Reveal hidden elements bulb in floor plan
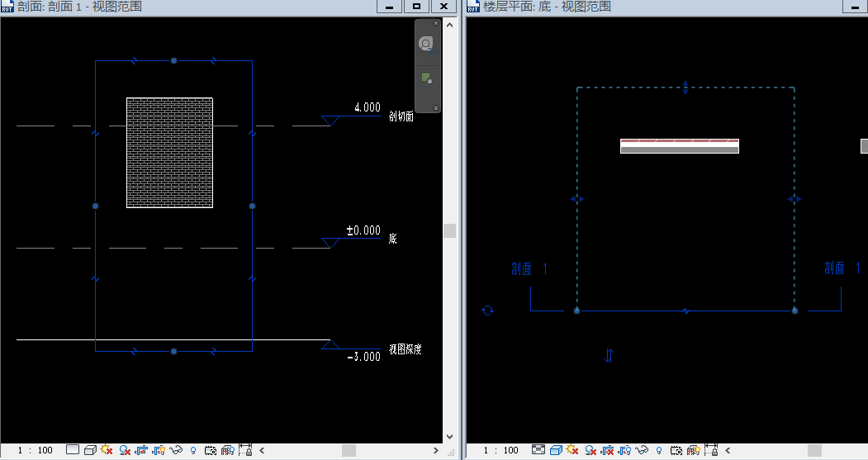Screen dimensions: 868x460 click(x=659, y=451)
